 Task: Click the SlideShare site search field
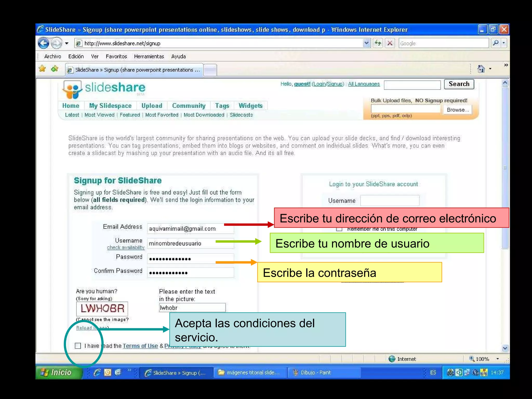point(412,85)
